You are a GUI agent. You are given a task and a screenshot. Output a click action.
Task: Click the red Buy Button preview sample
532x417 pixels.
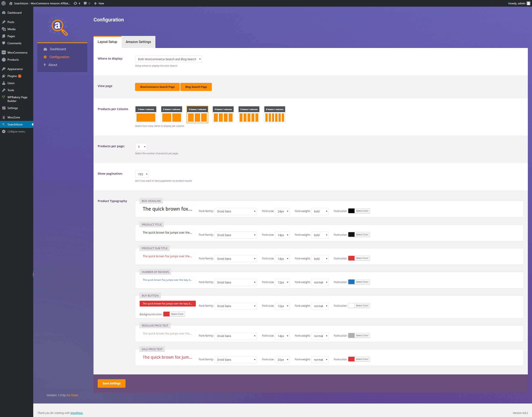[167, 304]
